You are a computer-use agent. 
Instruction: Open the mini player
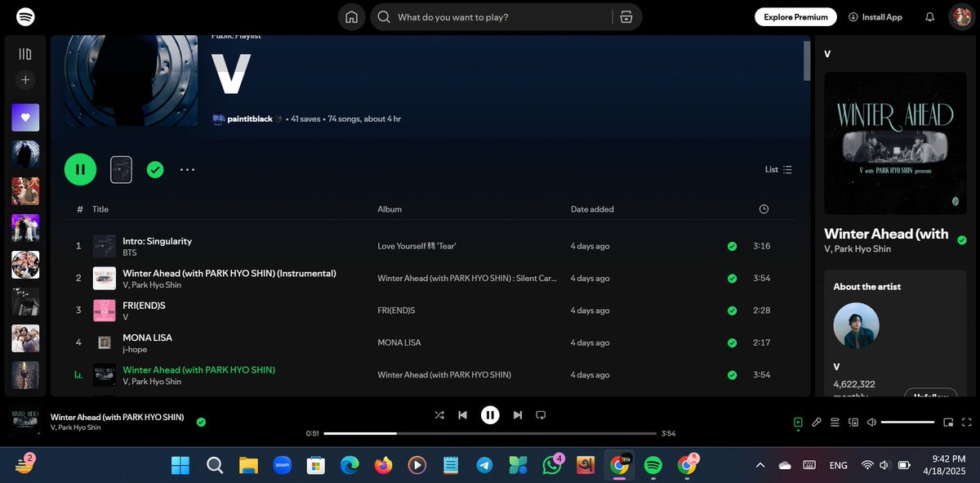tap(948, 423)
